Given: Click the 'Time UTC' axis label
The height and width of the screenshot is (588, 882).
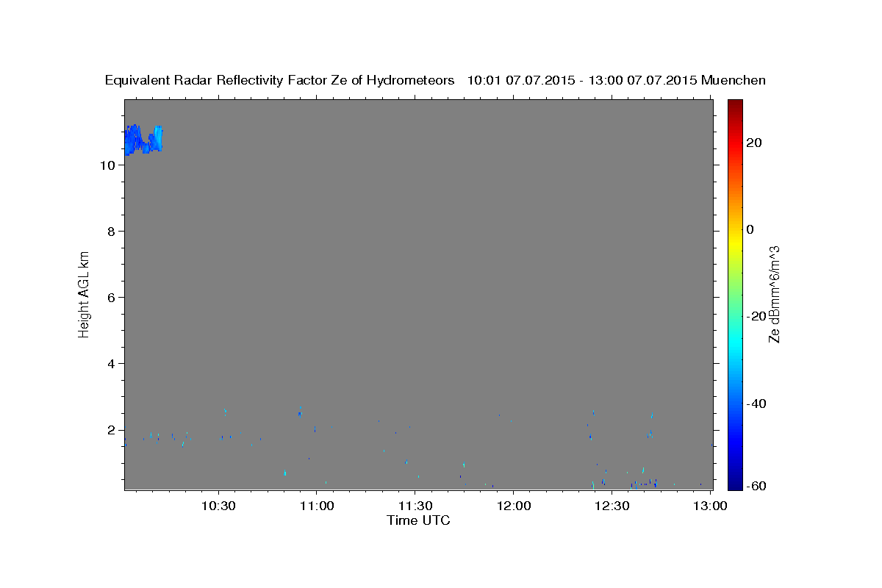Looking at the screenshot, I should (418, 520).
